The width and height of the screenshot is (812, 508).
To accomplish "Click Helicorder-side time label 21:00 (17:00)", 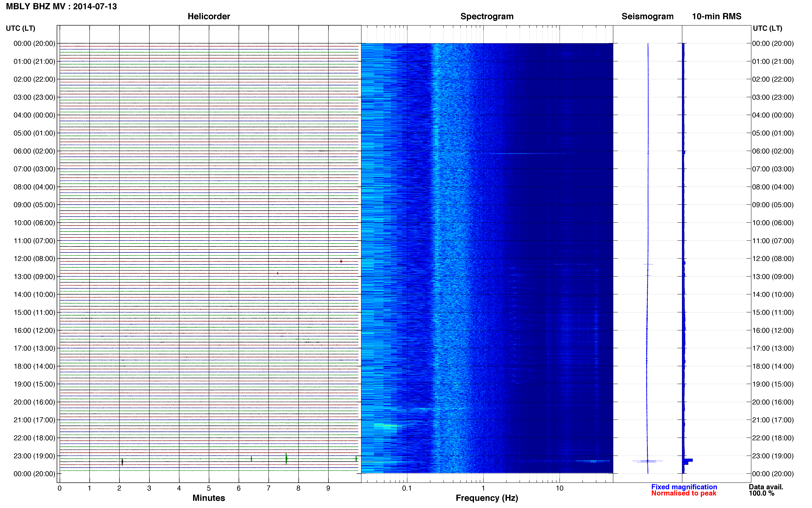I will click(34, 420).
